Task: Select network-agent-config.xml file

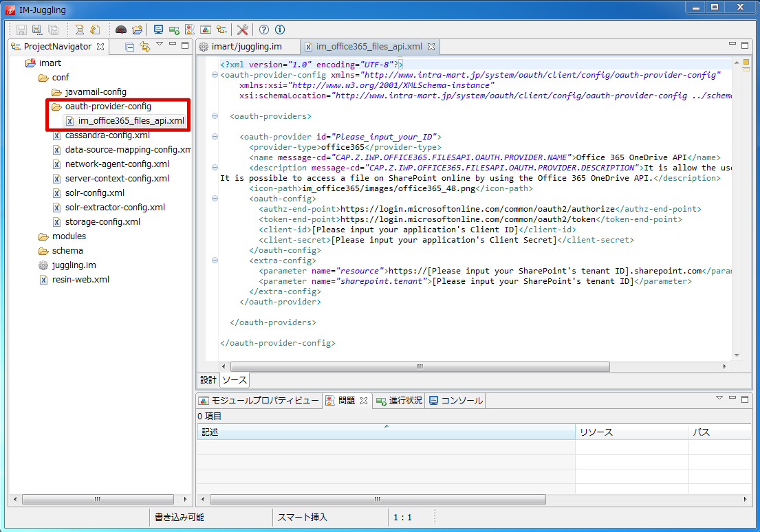Action: click(x=111, y=164)
